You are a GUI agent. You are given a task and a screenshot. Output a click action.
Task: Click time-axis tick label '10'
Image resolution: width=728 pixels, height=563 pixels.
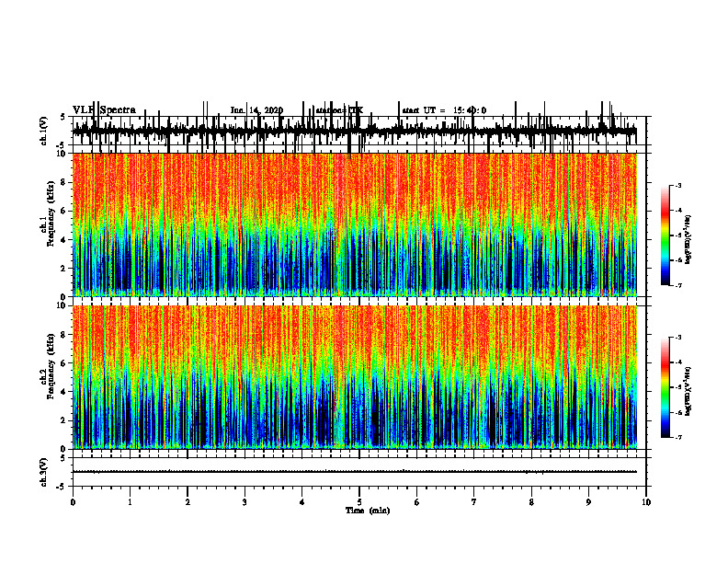(x=646, y=502)
